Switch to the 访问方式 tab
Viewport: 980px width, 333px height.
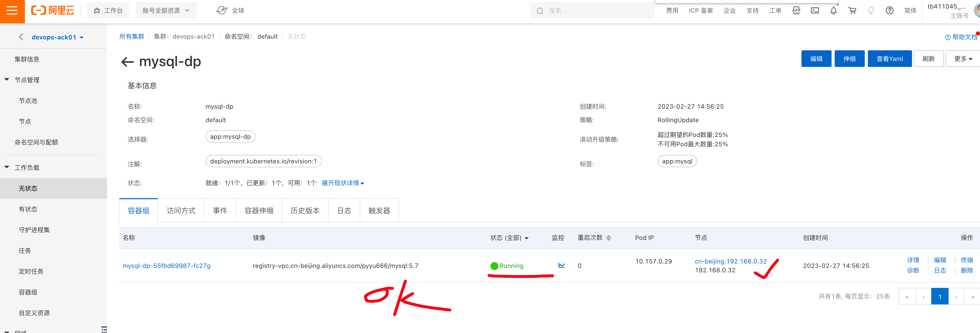[181, 210]
